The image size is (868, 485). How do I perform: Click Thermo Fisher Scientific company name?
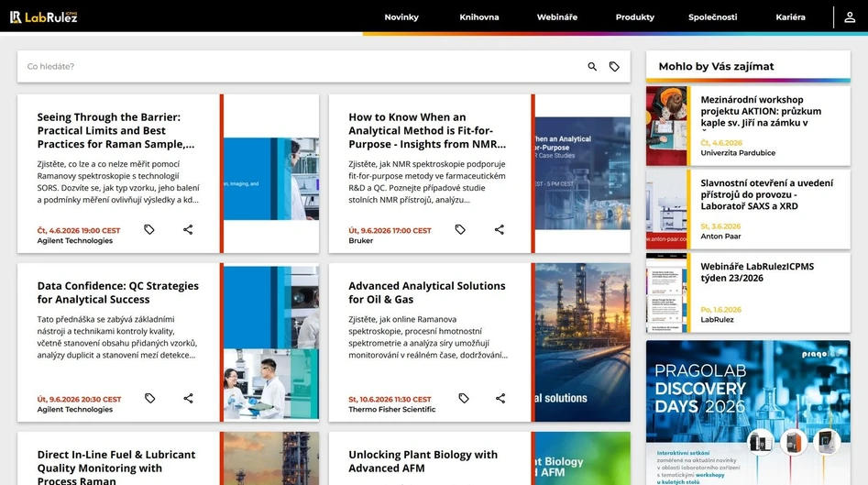pos(392,410)
